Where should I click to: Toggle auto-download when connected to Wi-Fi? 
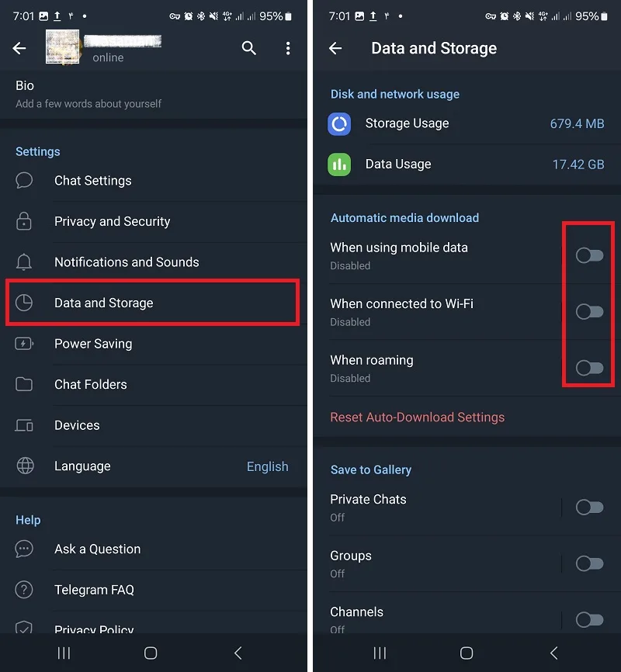590,312
